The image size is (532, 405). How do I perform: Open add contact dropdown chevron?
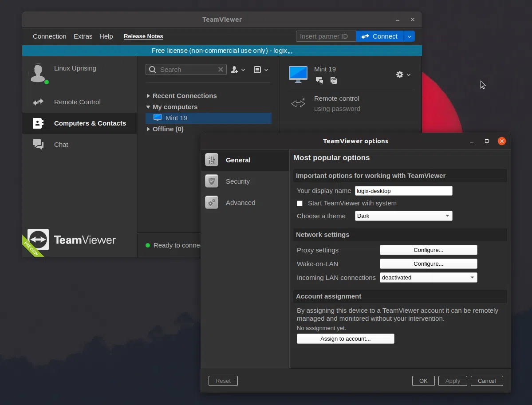(243, 70)
